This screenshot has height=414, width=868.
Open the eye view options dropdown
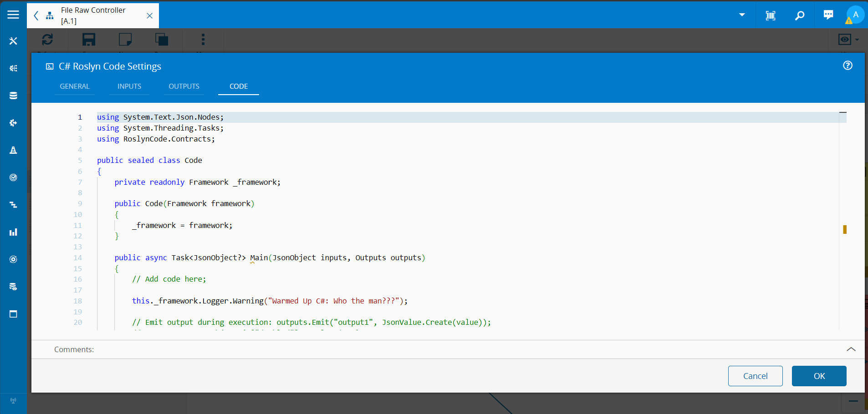click(848, 40)
